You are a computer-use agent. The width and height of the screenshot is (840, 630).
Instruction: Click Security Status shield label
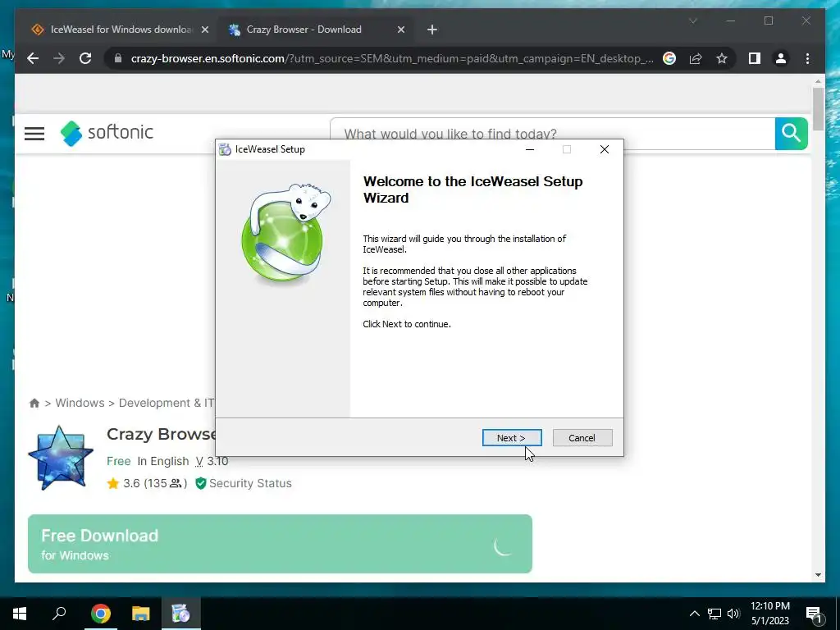click(x=244, y=483)
